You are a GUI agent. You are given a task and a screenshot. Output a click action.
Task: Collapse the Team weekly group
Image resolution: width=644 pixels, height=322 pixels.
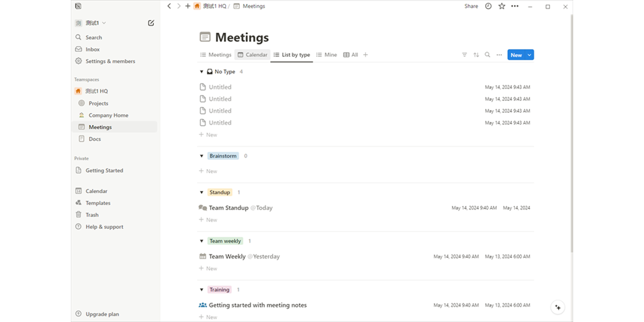coord(202,241)
